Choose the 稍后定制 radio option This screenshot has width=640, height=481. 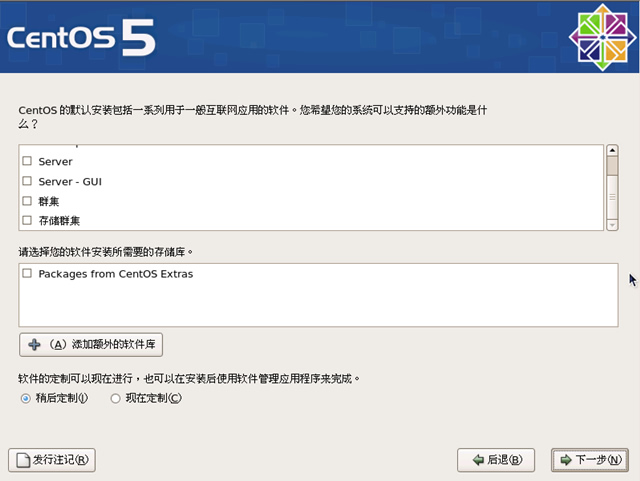(24, 398)
